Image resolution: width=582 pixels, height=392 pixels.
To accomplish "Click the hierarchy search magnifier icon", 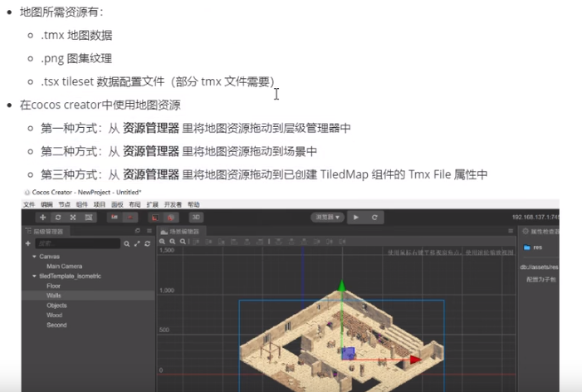I will point(127,244).
